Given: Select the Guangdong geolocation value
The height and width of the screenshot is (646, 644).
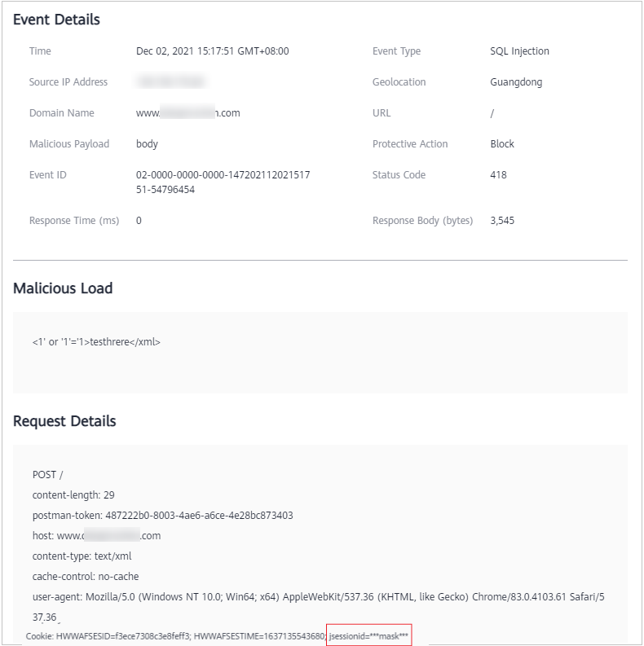Looking at the screenshot, I should tap(516, 82).
